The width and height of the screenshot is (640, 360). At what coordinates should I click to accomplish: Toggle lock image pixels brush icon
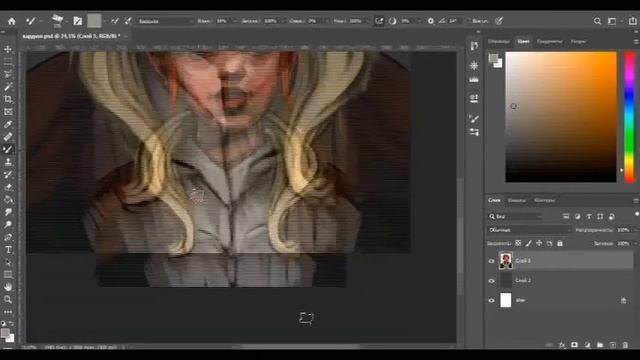529,243
